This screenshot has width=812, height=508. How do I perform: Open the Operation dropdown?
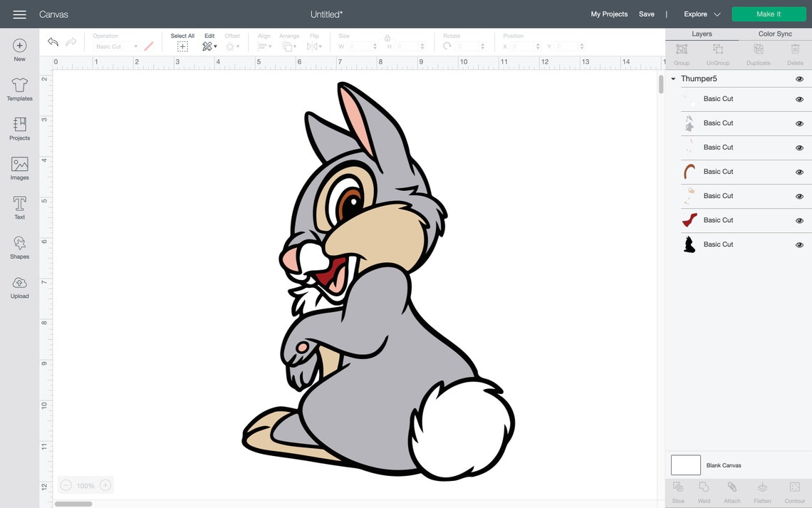point(114,46)
